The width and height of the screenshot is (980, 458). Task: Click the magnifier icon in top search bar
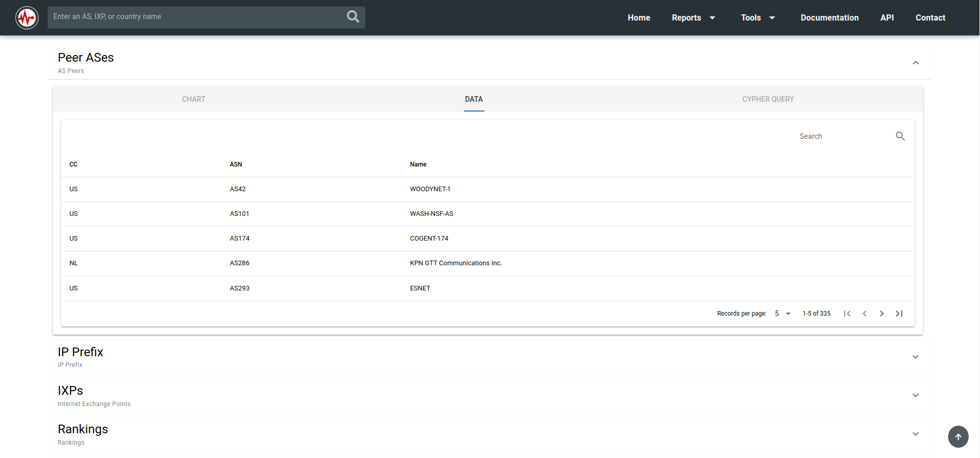353,17
